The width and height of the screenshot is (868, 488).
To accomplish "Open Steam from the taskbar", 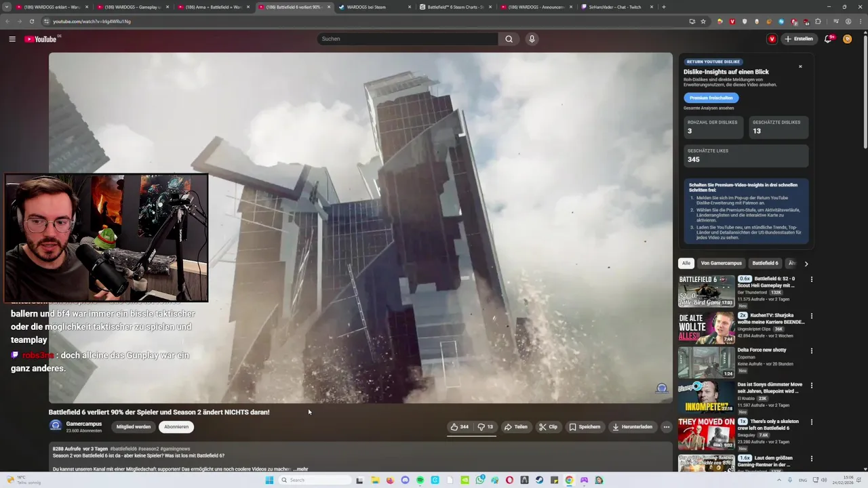I will click(539, 480).
